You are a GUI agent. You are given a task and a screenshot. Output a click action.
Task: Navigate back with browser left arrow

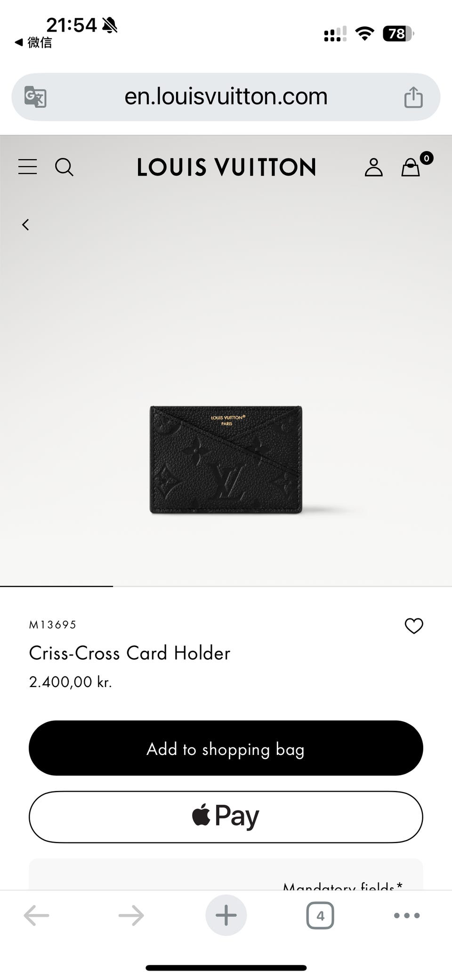point(36,915)
